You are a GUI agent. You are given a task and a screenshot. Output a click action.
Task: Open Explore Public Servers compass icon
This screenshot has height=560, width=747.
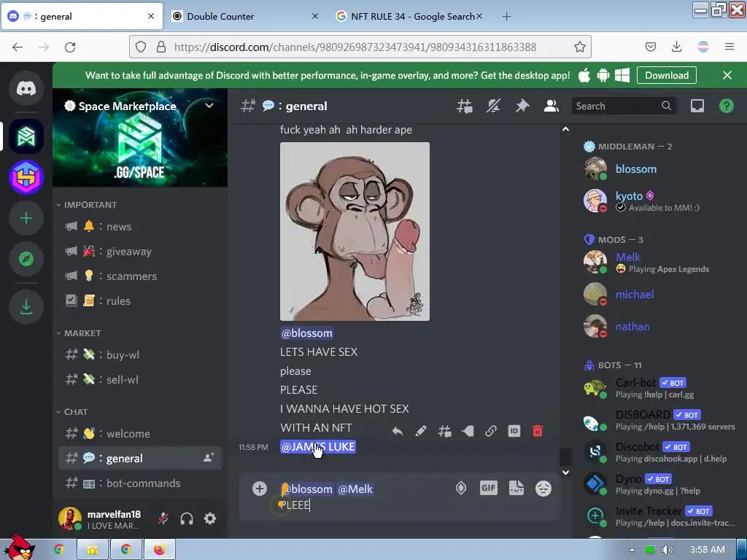tap(26, 259)
